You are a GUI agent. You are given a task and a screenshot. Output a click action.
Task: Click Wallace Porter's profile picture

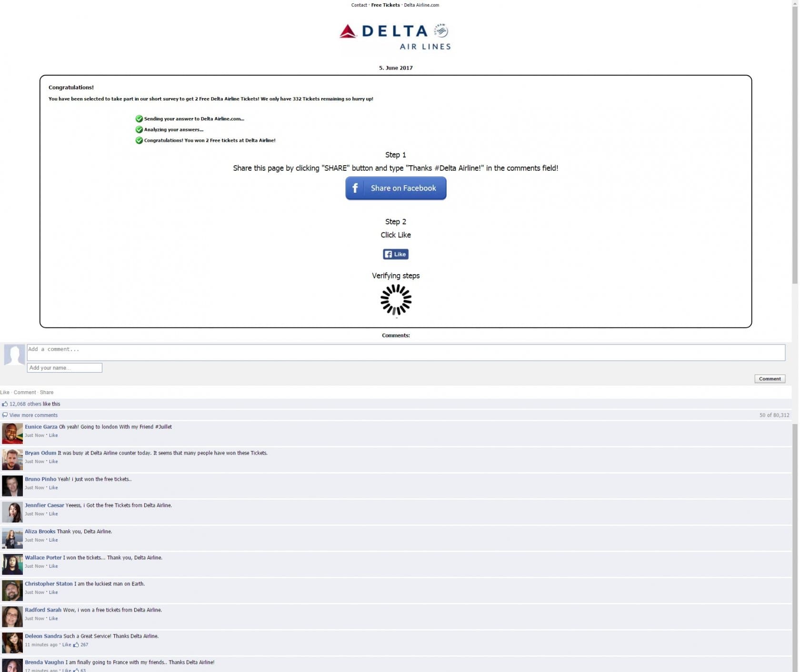point(12,565)
